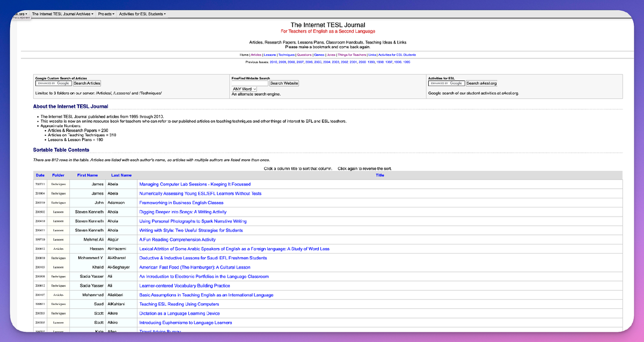Open Writing with Style article link
Image resolution: width=644 pixels, height=342 pixels.
[191, 231]
